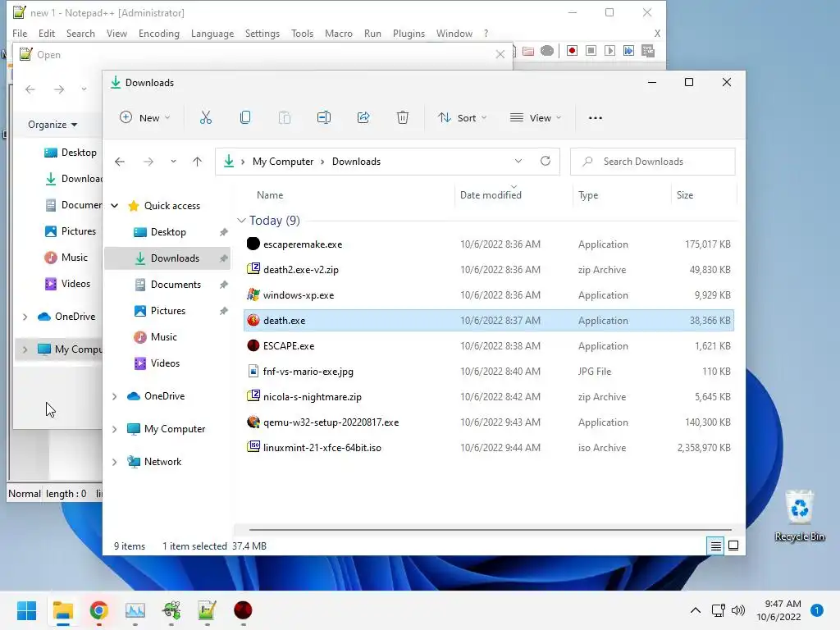The width and height of the screenshot is (840, 630).
Task: Click the volume icon in system tray
Action: pyautogui.click(x=738, y=610)
